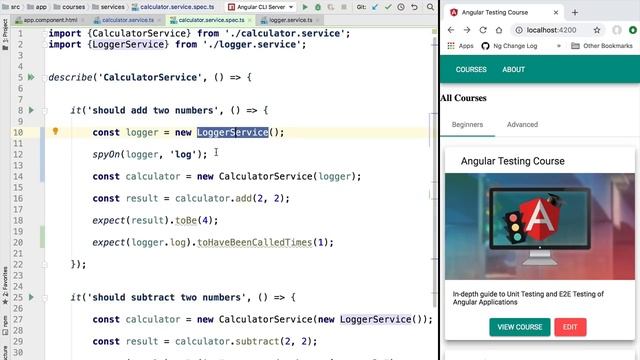The width and height of the screenshot is (640, 360).
Task: Close the calculator.service.ts editor tab
Action: click(x=159, y=20)
